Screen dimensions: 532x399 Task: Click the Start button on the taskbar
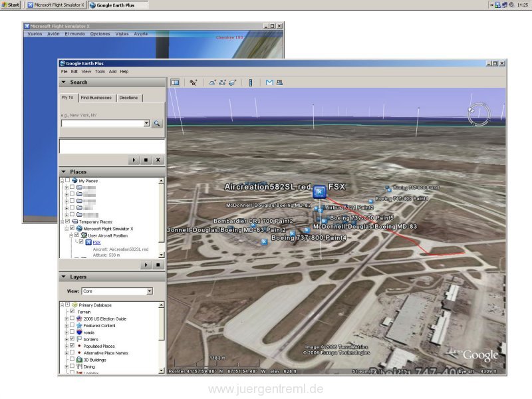click(x=11, y=5)
